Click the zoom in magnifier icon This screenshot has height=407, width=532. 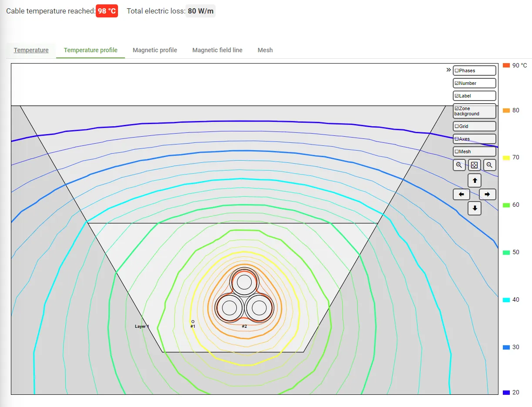click(x=459, y=165)
